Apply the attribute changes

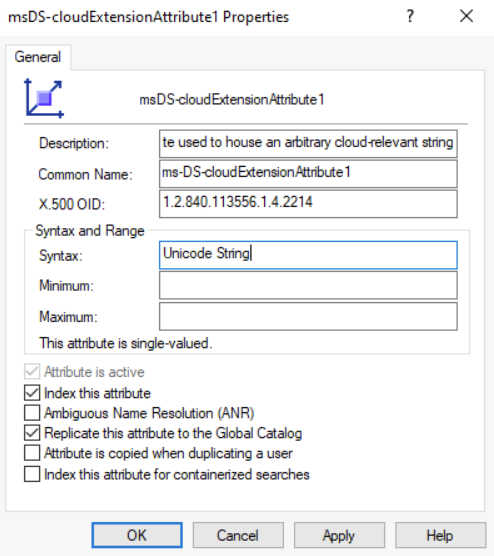[339, 535]
